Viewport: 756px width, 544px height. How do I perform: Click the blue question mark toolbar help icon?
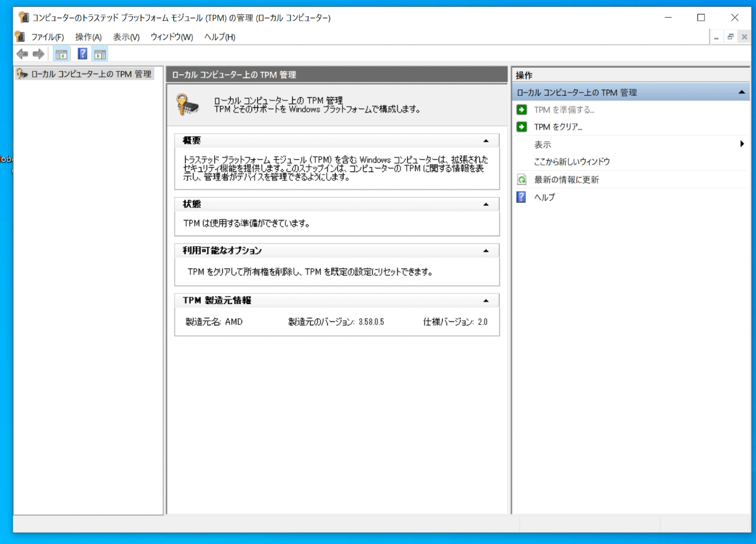[83, 54]
